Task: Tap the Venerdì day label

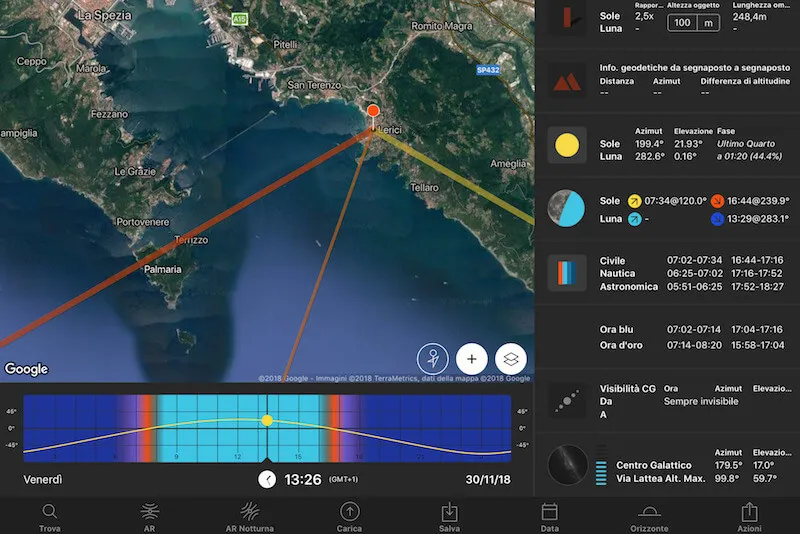Action: 43,479
